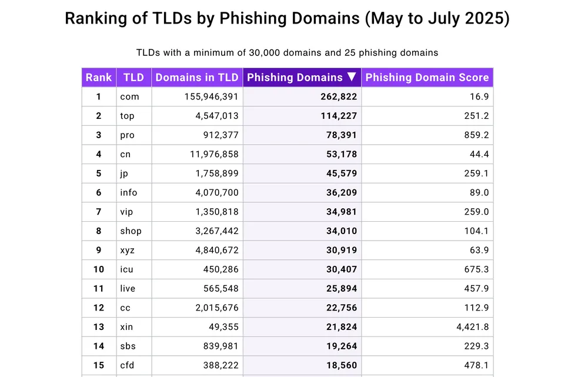Click the 859.2 score cell
Screen dimensions: 588x377
point(427,135)
